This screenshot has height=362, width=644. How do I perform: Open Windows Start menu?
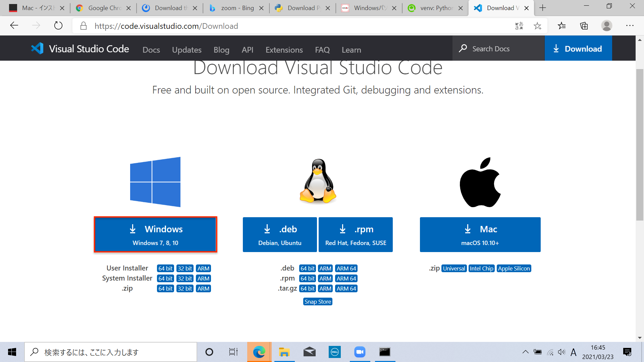[12, 352]
